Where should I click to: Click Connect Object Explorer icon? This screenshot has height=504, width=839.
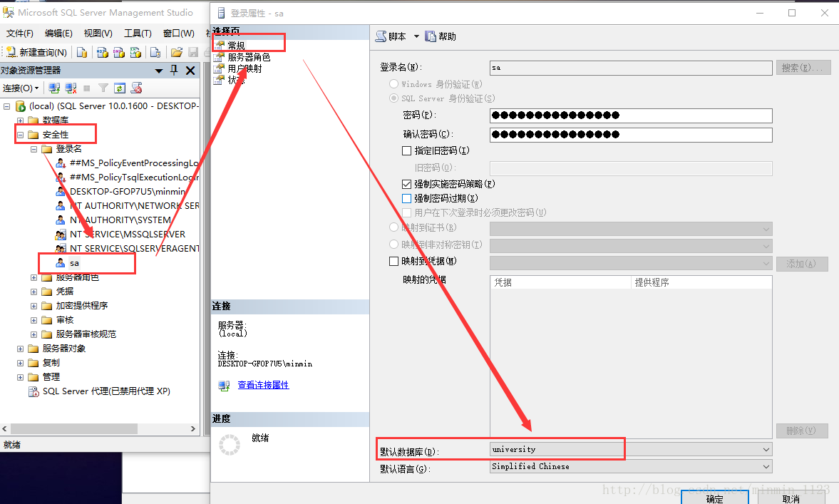point(54,88)
